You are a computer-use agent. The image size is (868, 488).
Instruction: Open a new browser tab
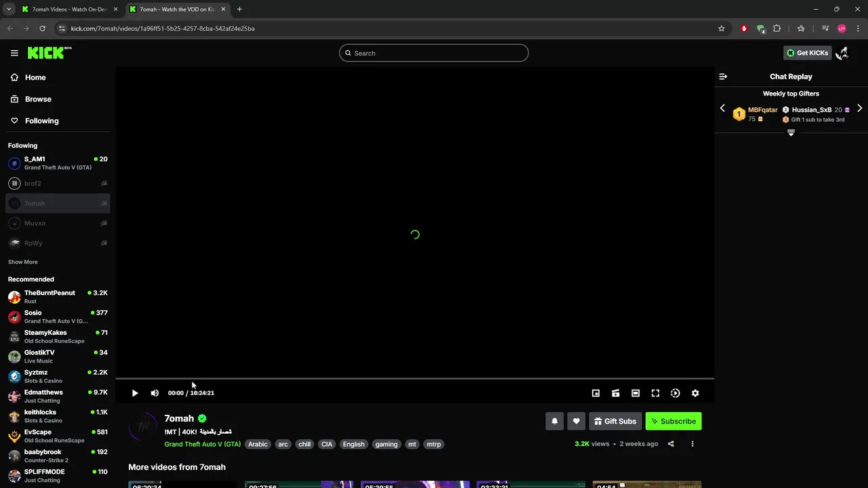[x=239, y=9]
